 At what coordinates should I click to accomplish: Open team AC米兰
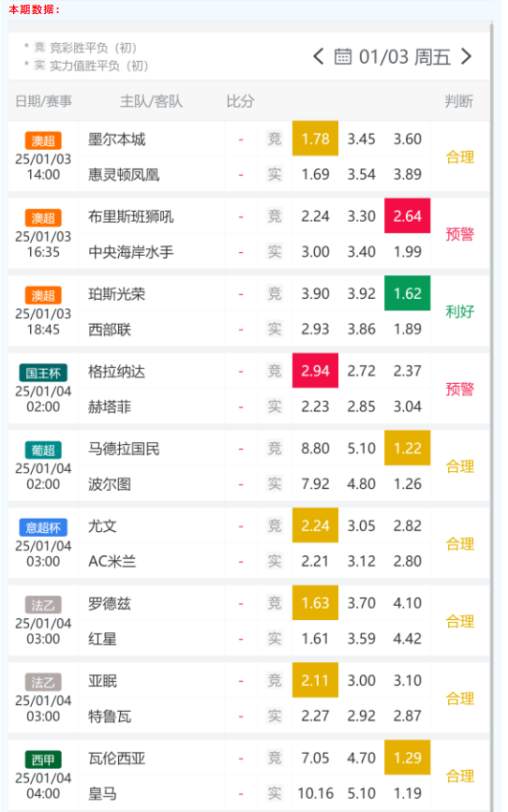tap(112, 561)
